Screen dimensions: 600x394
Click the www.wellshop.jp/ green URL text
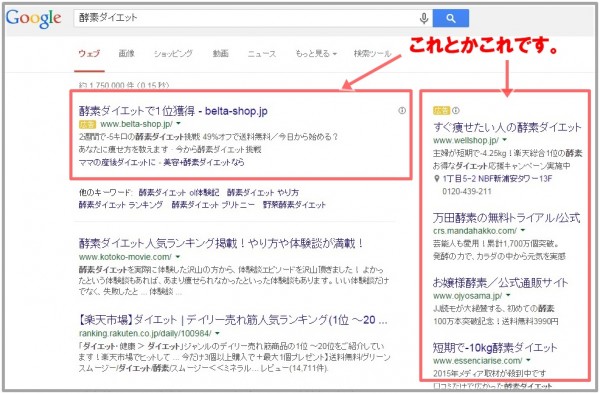[466, 140]
